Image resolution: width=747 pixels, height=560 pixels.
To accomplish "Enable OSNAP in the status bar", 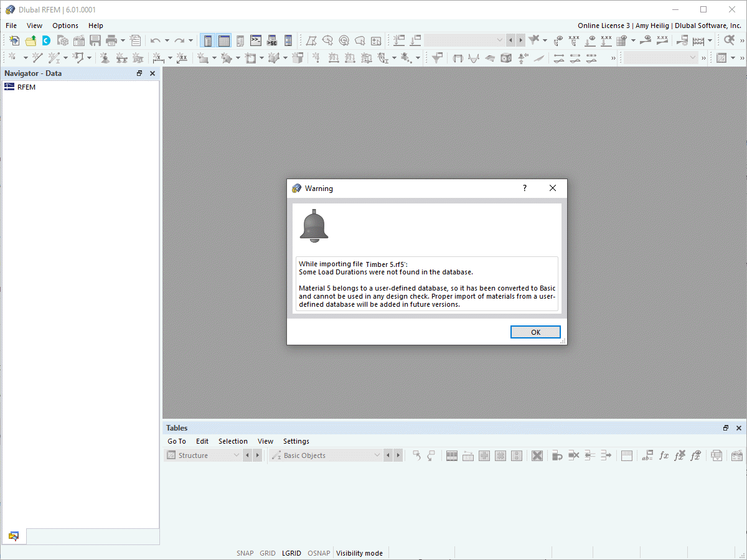I will click(x=319, y=553).
